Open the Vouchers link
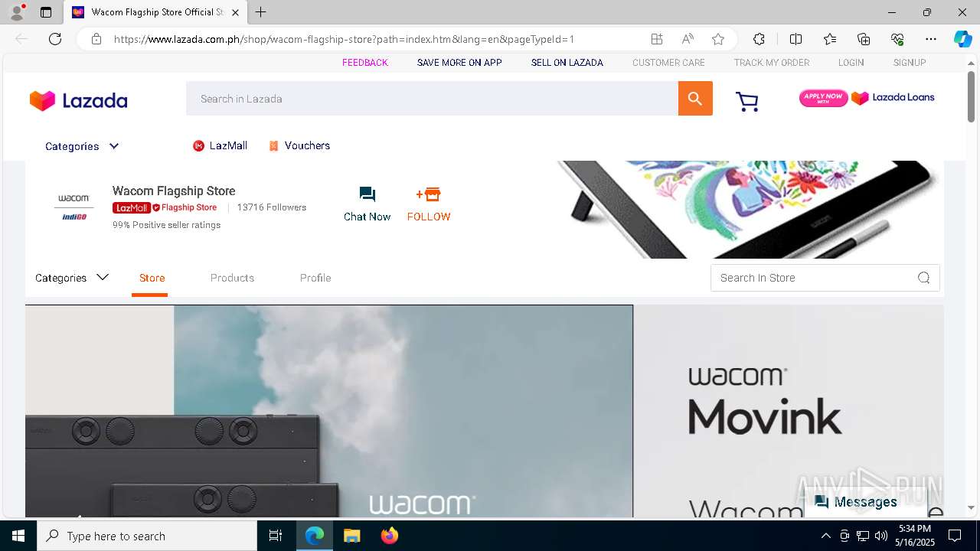 click(299, 145)
